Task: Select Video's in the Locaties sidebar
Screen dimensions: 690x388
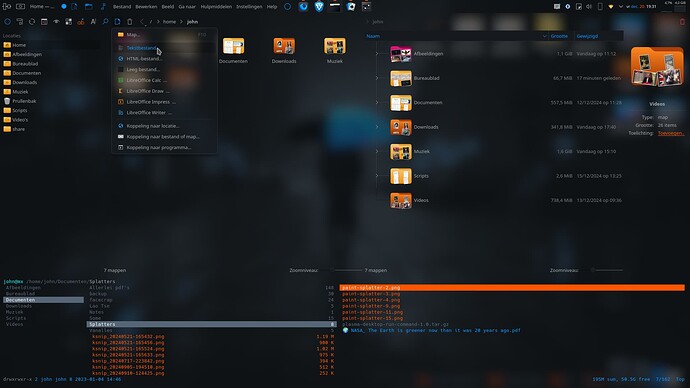Action: click(x=20, y=120)
